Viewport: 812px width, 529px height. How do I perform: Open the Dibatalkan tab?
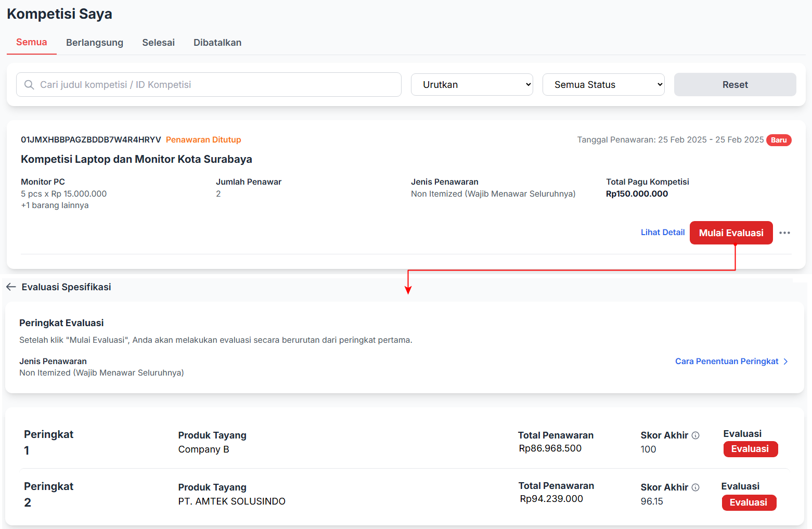tap(217, 43)
